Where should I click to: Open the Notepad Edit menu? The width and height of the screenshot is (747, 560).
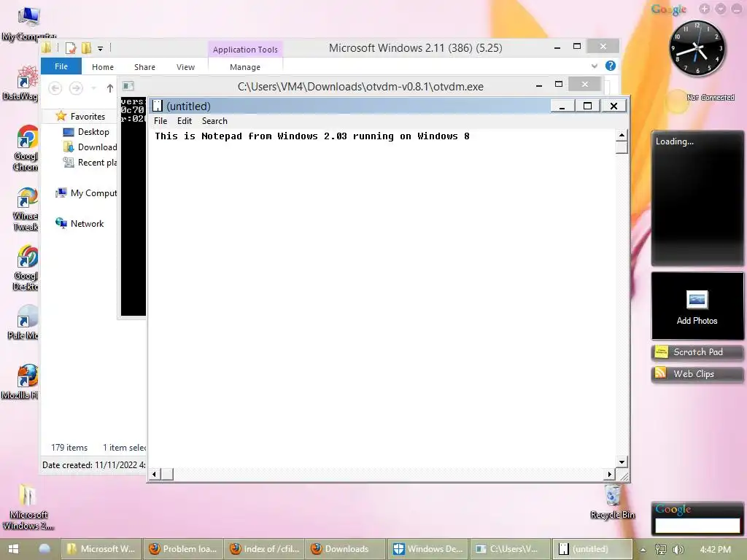tap(185, 121)
